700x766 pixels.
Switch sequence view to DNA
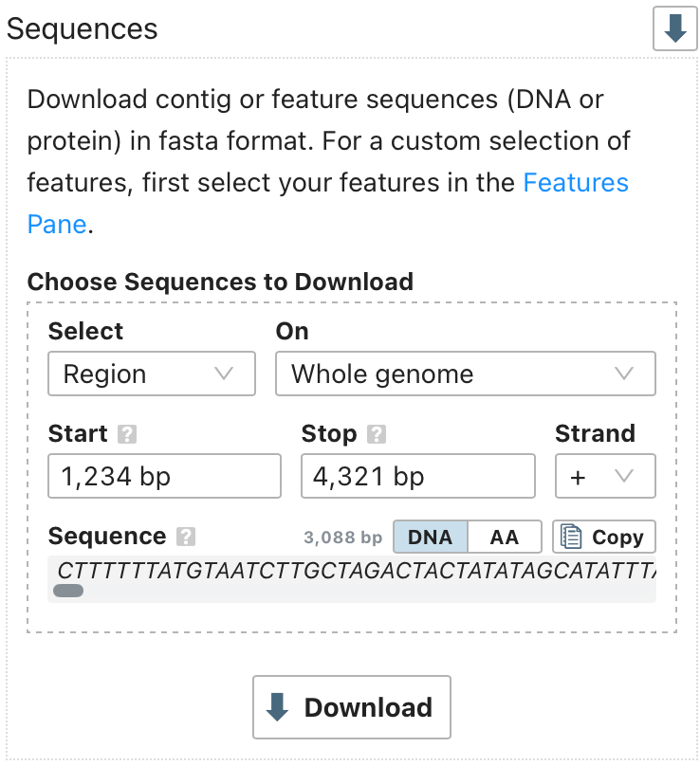pos(430,537)
